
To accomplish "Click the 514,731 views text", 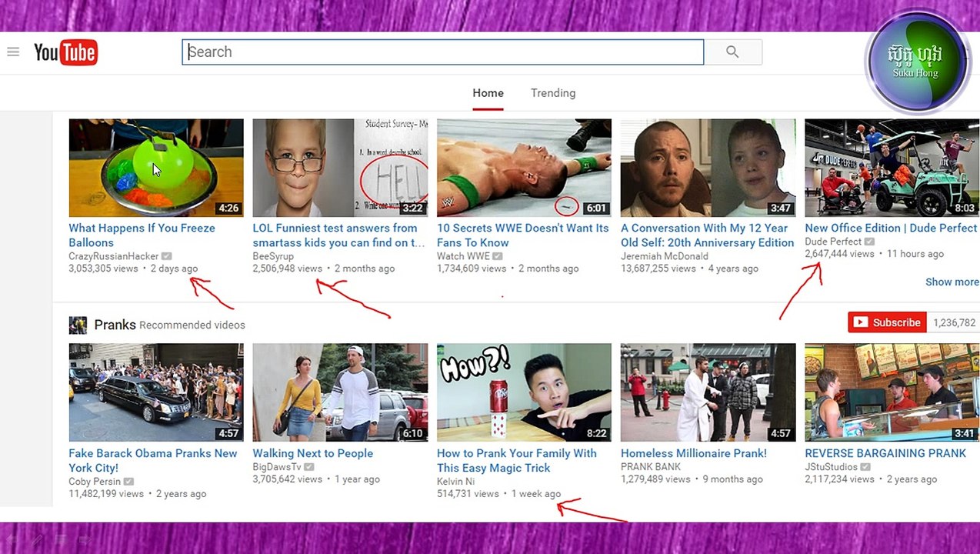I will tap(468, 494).
